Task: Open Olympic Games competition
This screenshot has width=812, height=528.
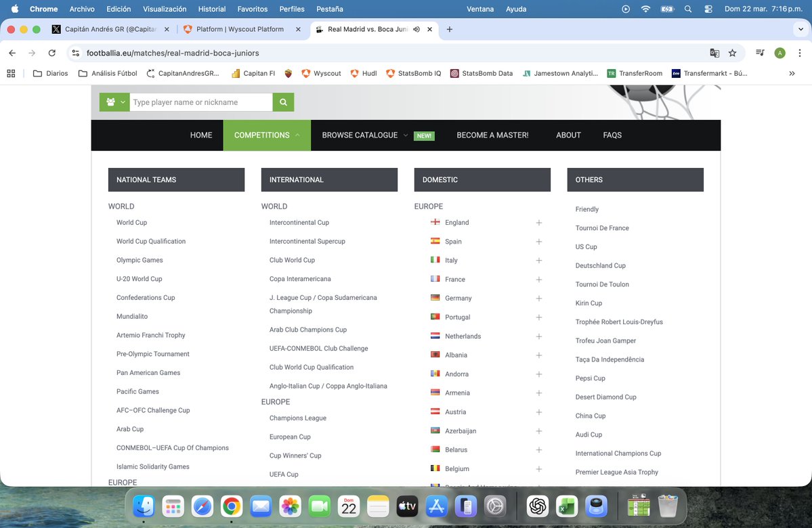Action: 140,260
